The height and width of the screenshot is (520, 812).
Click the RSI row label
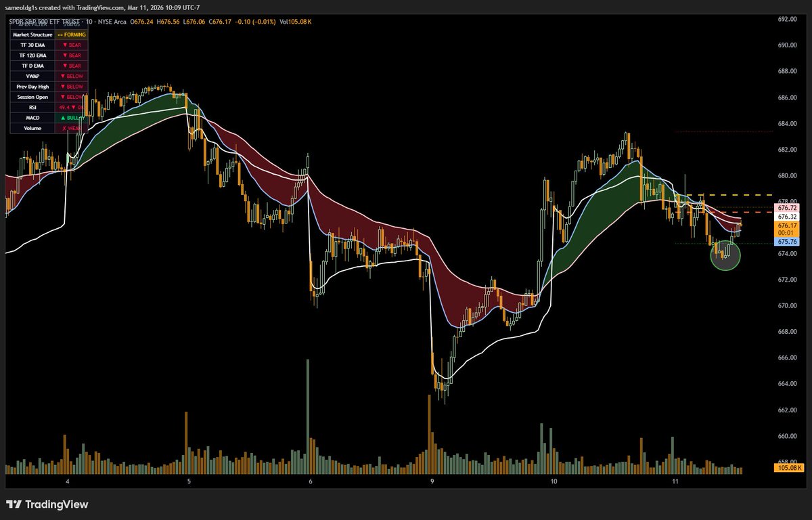[32, 107]
